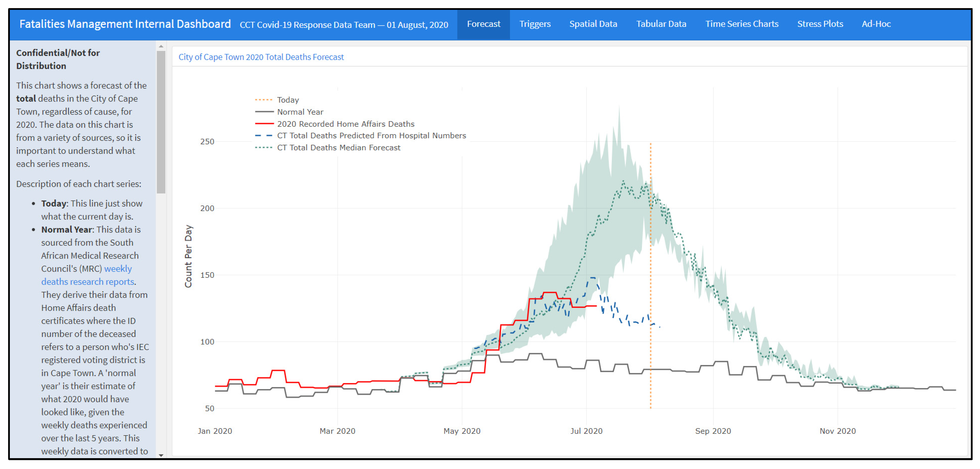Click the City of Cape Town Forecast heading
The width and height of the screenshot is (980, 469).
coord(261,57)
